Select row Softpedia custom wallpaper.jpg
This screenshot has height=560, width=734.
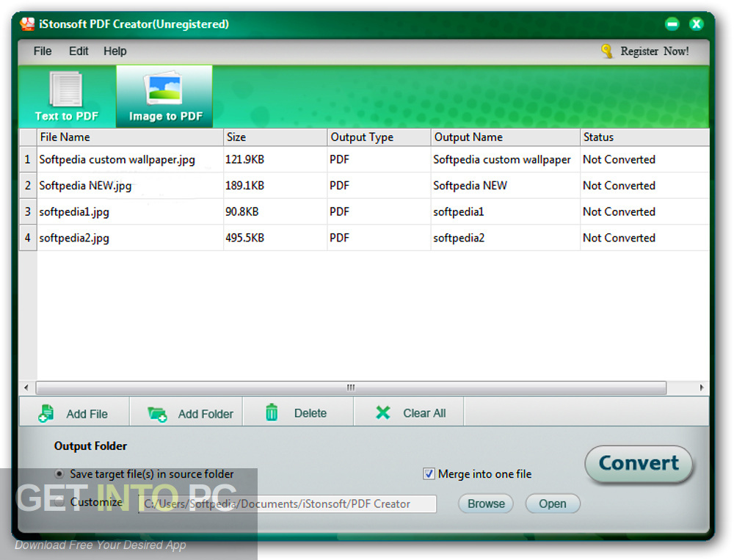coord(364,160)
